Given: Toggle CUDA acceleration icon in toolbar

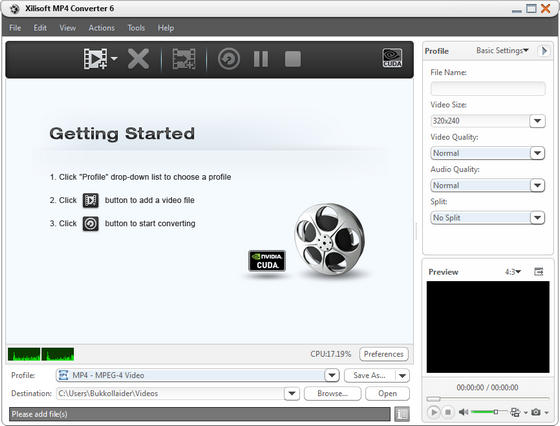Looking at the screenshot, I should (392, 58).
